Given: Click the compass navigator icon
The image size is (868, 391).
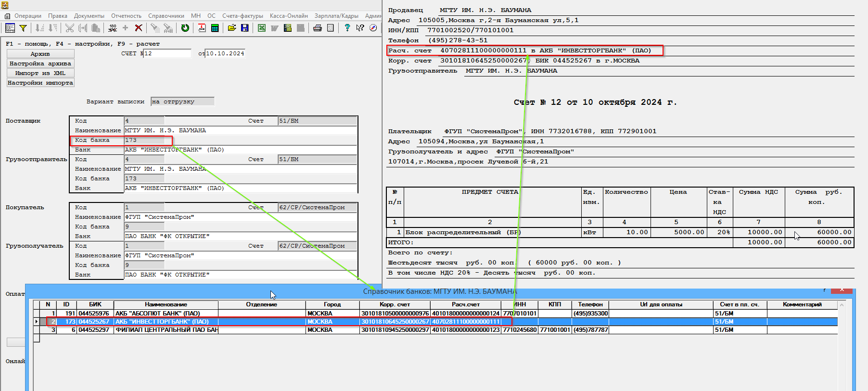Looking at the screenshot, I should pyautogui.click(x=373, y=28).
